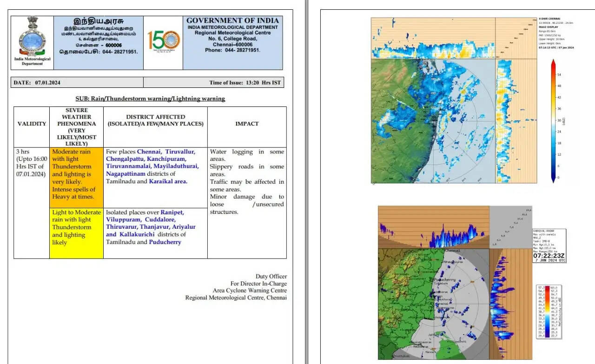Click on Puducherry in the district list

165,242
